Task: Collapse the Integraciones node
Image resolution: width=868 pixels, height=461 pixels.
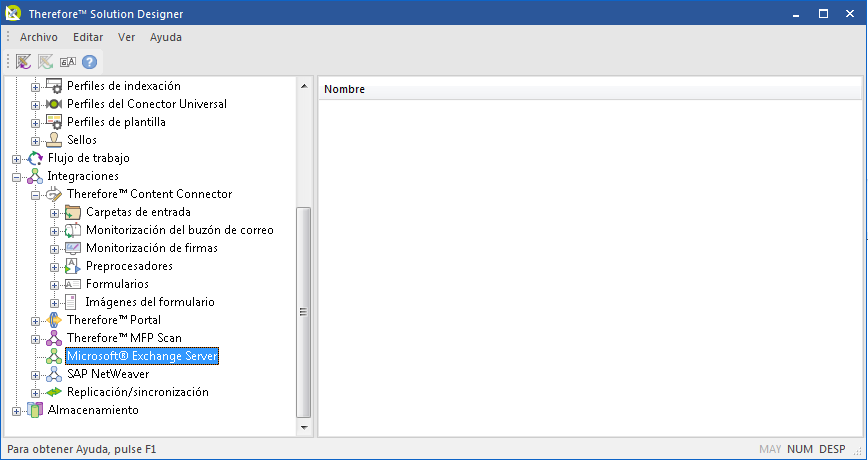Action: click(17, 177)
